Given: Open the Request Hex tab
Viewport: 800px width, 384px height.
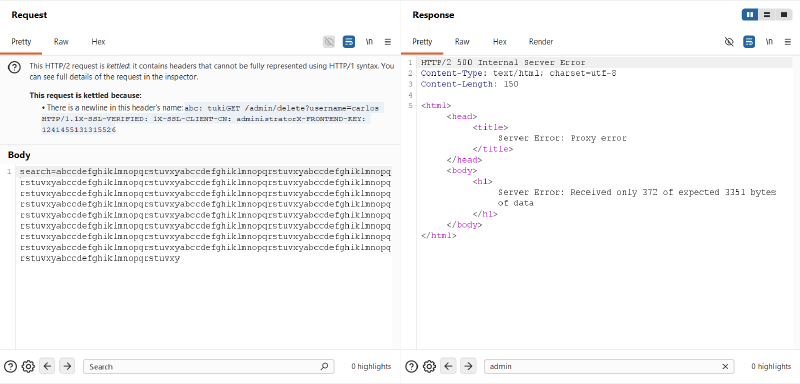Looking at the screenshot, I should pos(98,42).
